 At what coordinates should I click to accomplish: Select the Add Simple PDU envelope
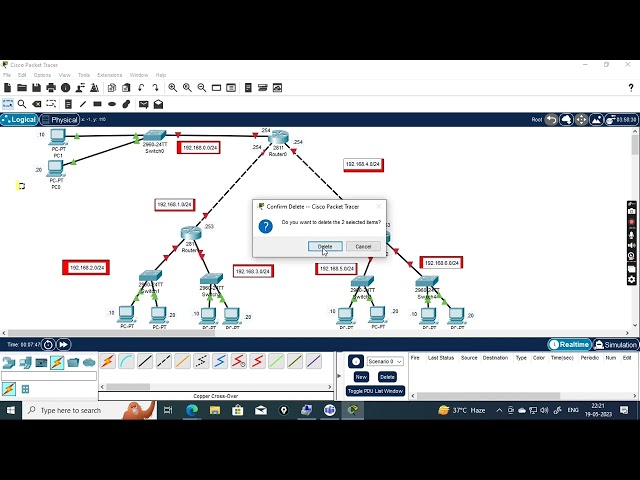144,104
